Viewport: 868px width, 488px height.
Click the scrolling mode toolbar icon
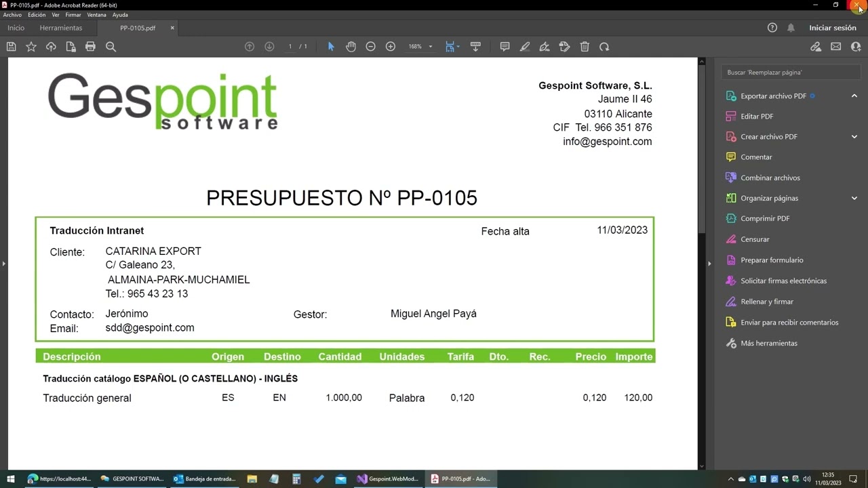[475, 47]
